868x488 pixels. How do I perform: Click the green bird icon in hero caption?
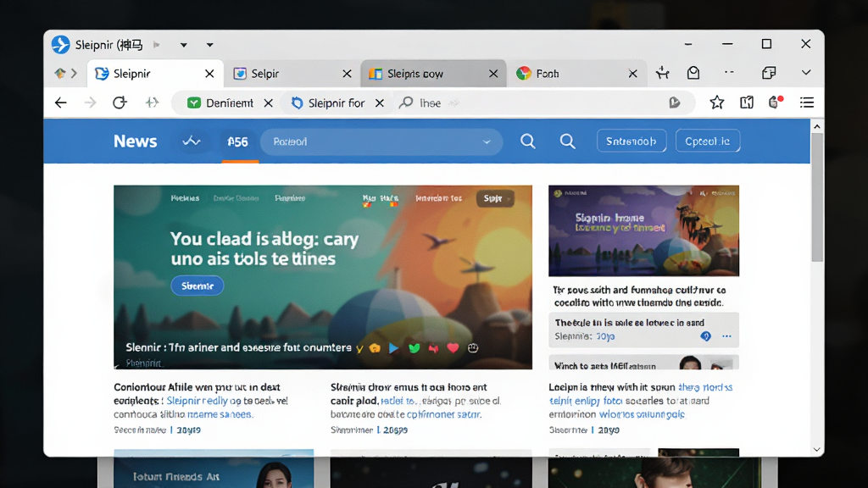point(414,348)
